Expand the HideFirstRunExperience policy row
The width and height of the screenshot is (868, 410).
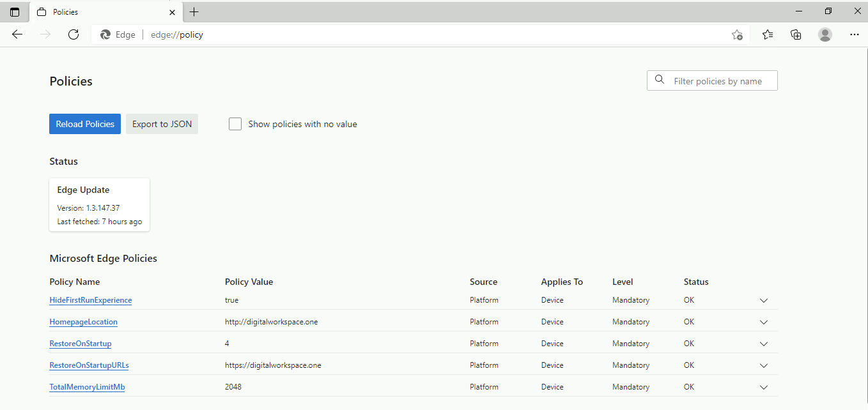click(x=763, y=300)
